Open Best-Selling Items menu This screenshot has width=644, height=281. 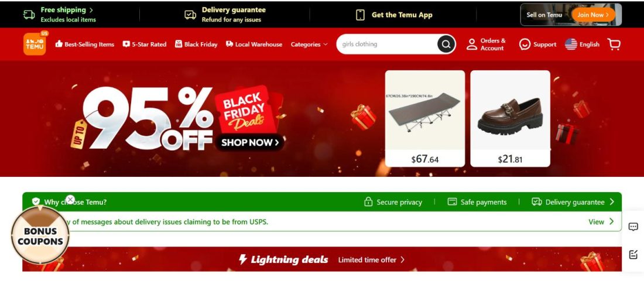click(x=85, y=44)
